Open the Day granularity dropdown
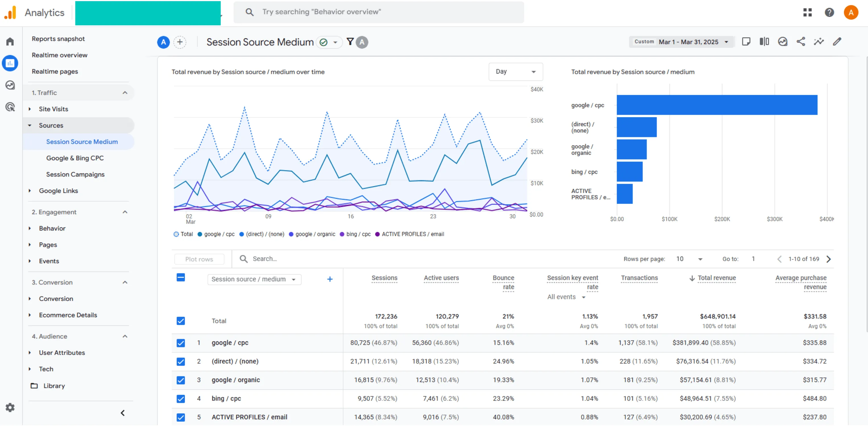 [x=515, y=72]
